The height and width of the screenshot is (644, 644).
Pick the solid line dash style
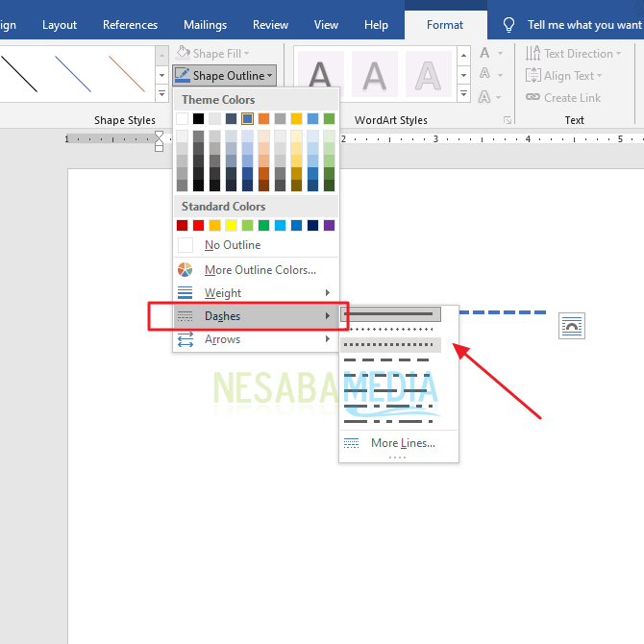(x=389, y=313)
